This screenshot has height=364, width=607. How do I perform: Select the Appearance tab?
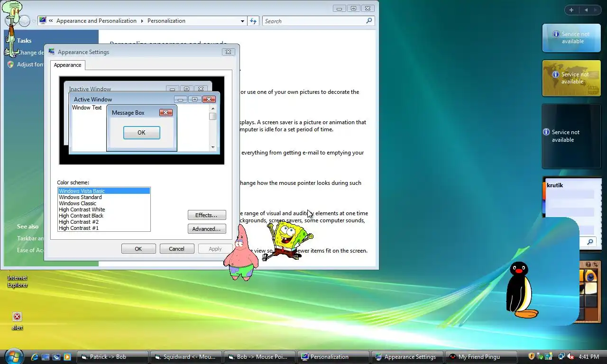tap(67, 65)
